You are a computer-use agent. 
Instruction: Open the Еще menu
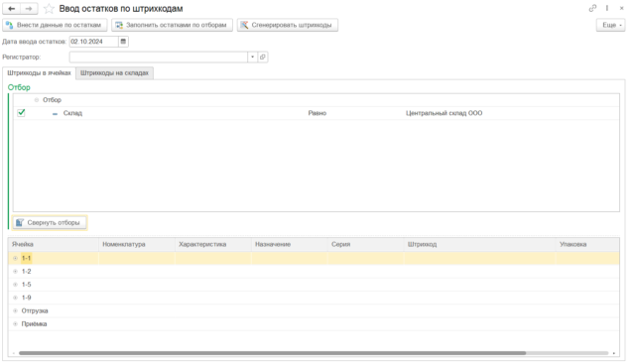[610, 25]
